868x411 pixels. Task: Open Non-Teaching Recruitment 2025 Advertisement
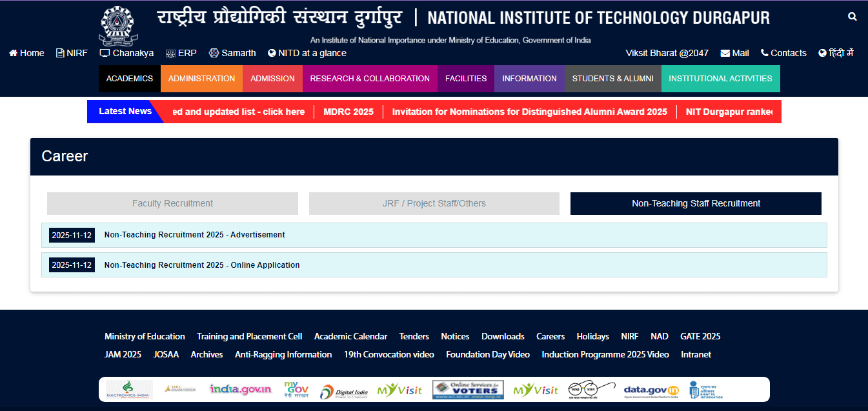coord(194,235)
